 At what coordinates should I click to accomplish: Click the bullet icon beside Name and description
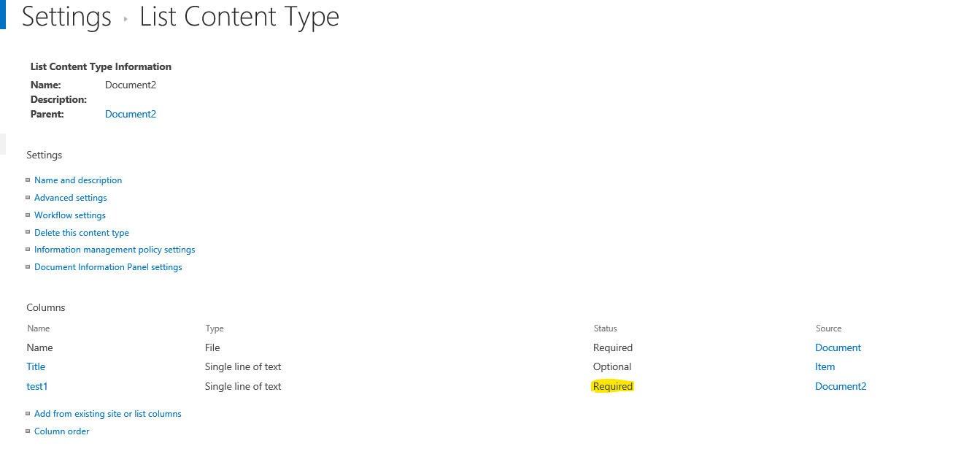click(x=28, y=180)
